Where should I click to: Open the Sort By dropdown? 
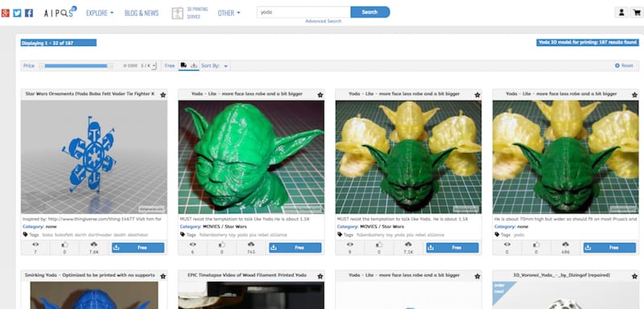tap(215, 66)
